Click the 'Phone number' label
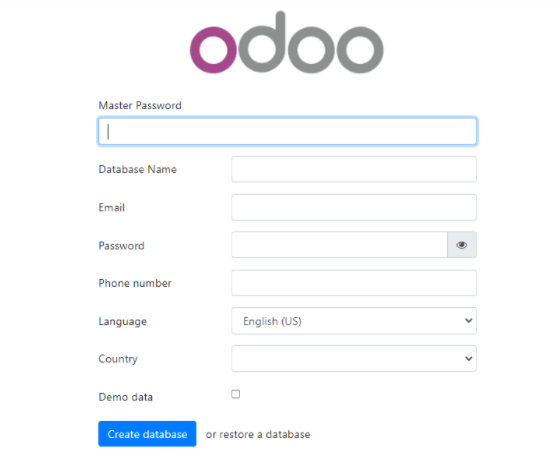 click(x=135, y=283)
